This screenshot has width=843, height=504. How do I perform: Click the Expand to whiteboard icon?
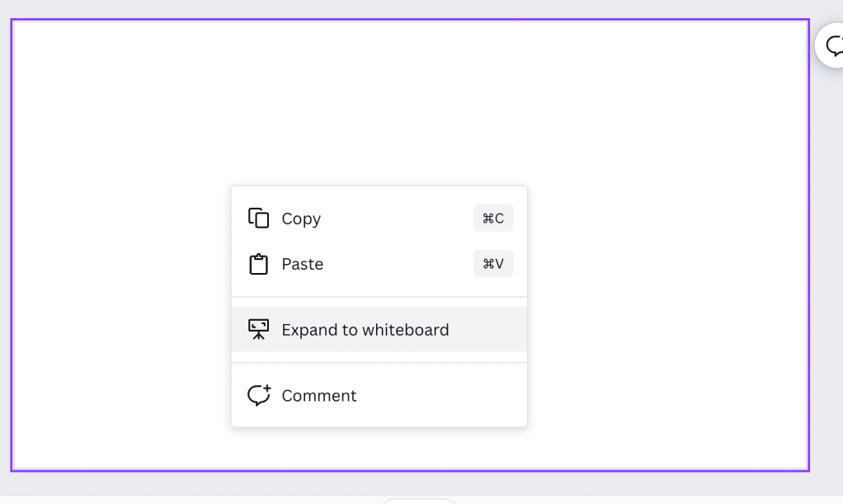(x=259, y=330)
